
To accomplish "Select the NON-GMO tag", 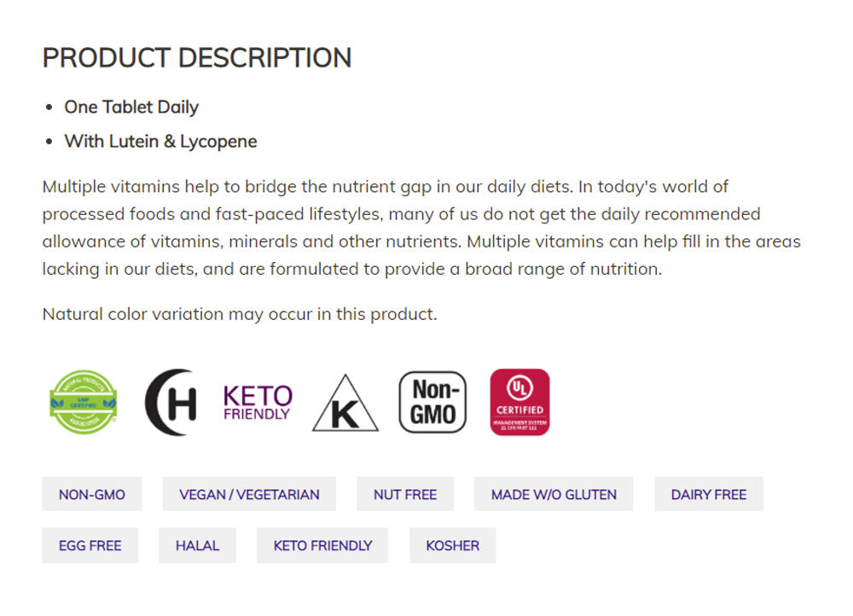I will [x=92, y=494].
